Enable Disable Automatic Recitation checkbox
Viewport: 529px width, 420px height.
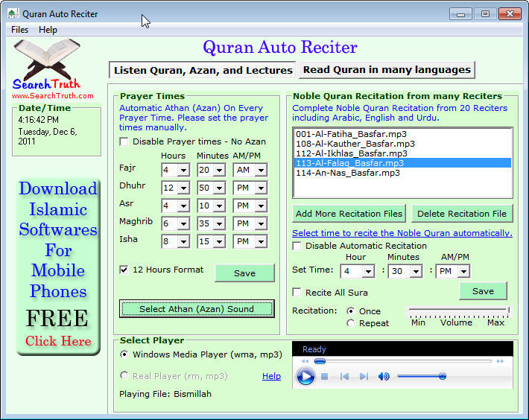coord(297,246)
